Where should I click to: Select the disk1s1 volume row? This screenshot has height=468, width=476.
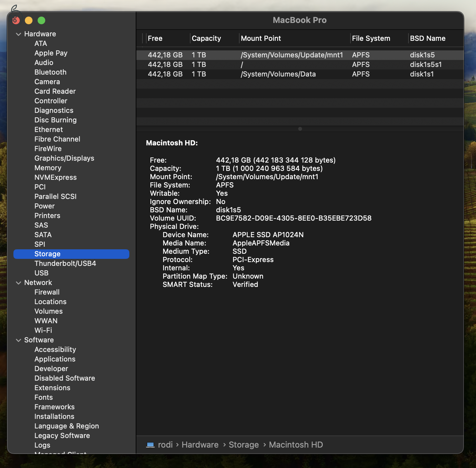[x=300, y=74]
